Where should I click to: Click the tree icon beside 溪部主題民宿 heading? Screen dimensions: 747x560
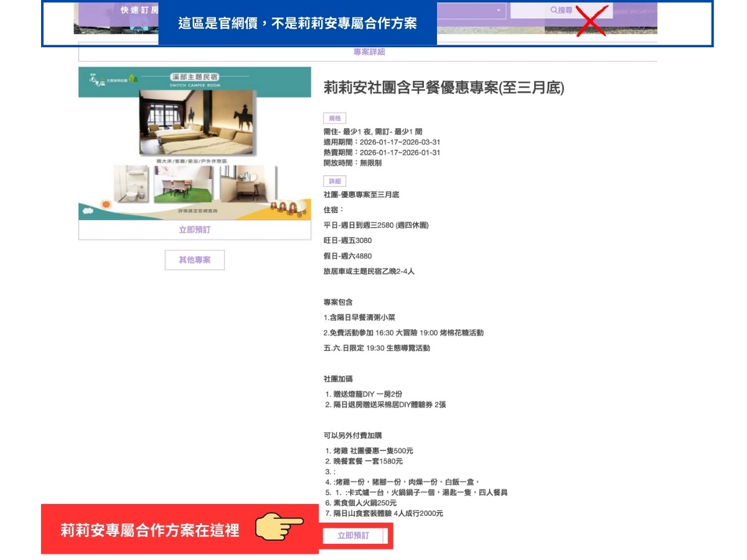click(x=133, y=78)
